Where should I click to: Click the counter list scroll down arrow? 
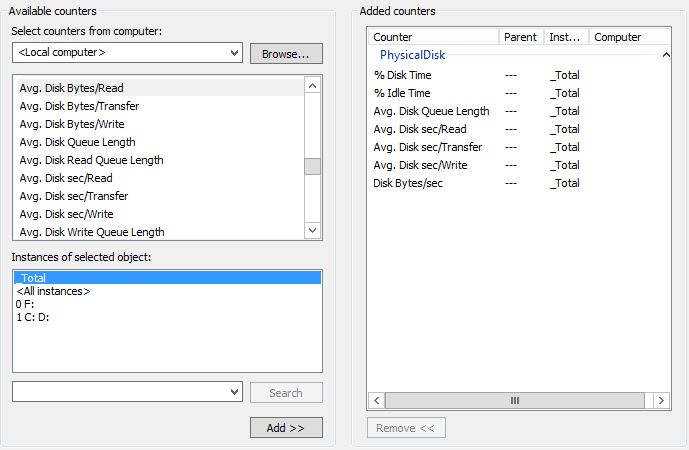tap(312, 230)
